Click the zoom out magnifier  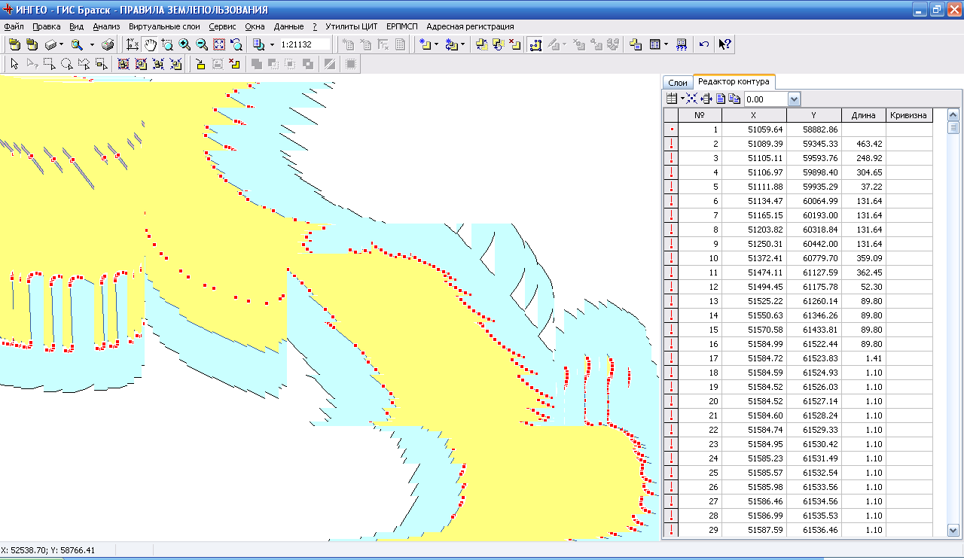click(202, 44)
